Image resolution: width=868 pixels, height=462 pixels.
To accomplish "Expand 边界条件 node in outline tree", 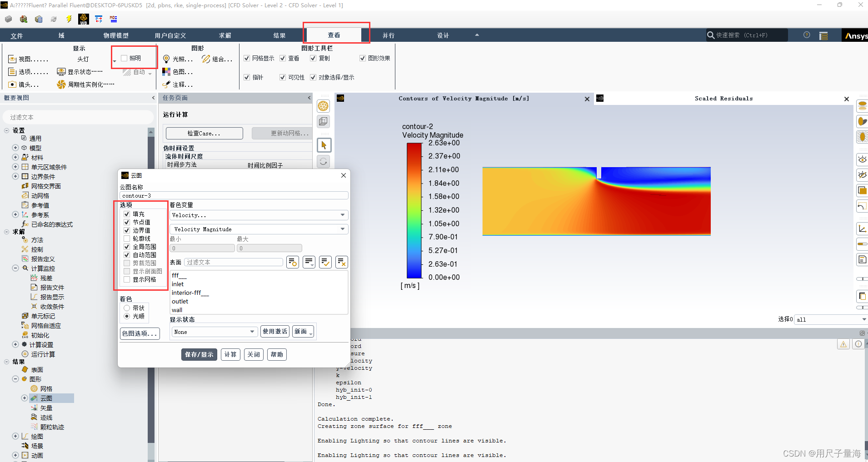I will 15,176.
